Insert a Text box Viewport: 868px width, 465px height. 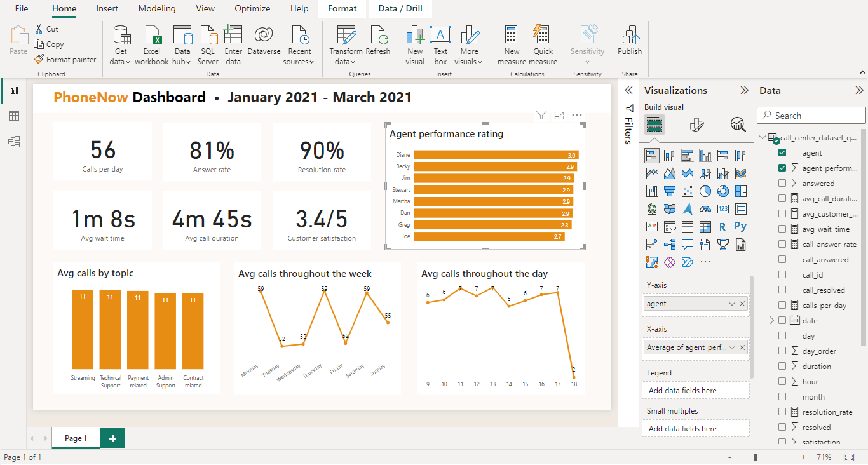pyautogui.click(x=440, y=45)
